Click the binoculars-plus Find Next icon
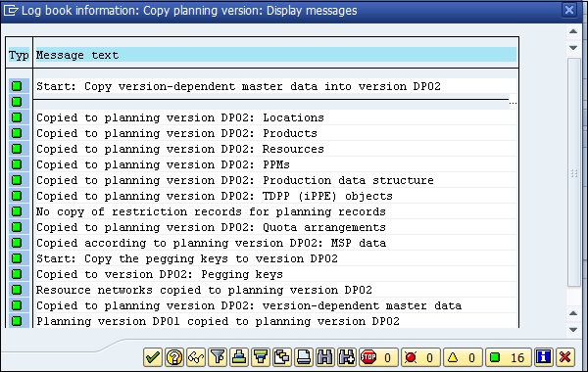Image resolution: width=588 pixels, height=372 pixels. click(347, 357)
